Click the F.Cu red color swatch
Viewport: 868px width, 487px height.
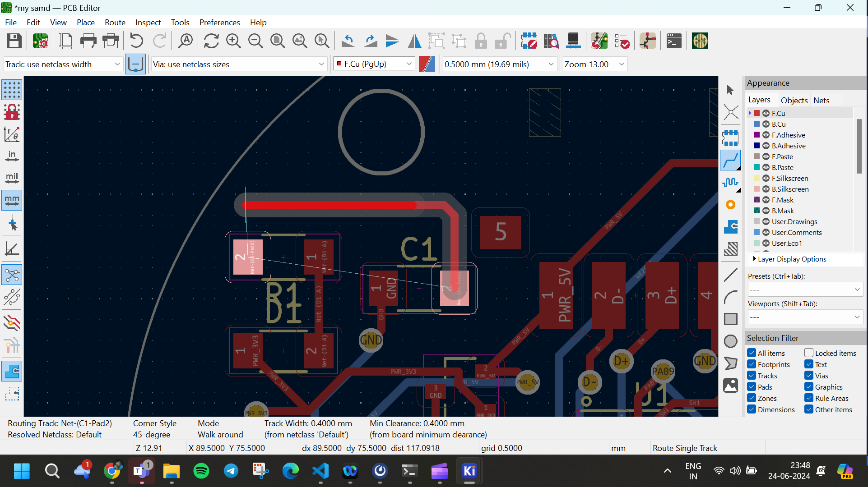click(757, 113)
